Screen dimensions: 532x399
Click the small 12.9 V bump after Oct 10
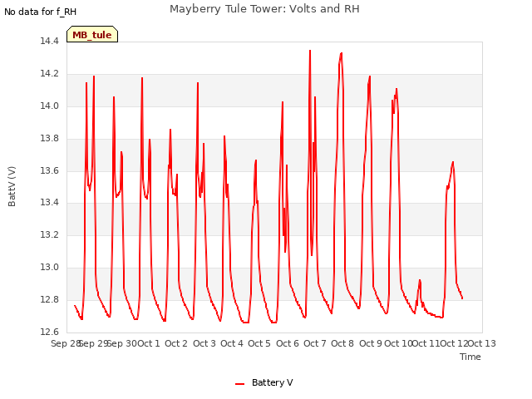point(420,280)
